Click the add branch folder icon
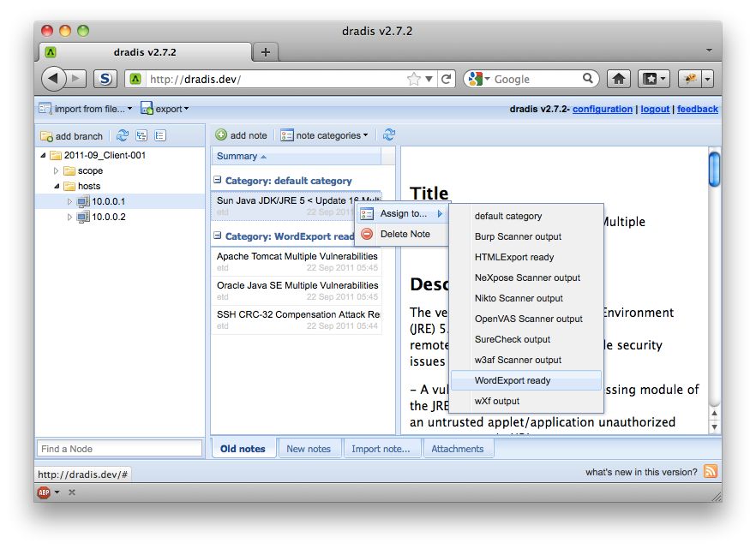Screen dimensions: 756x549 click(47, 135)
